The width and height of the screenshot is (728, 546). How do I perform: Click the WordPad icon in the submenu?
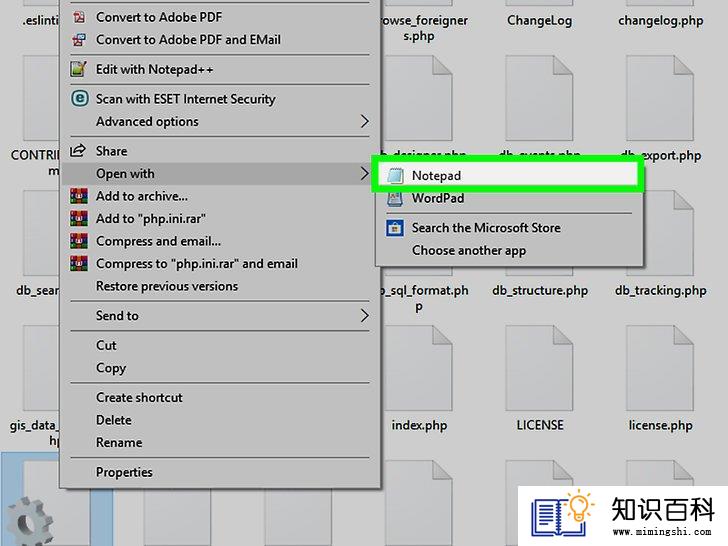(x=395, y=198)
